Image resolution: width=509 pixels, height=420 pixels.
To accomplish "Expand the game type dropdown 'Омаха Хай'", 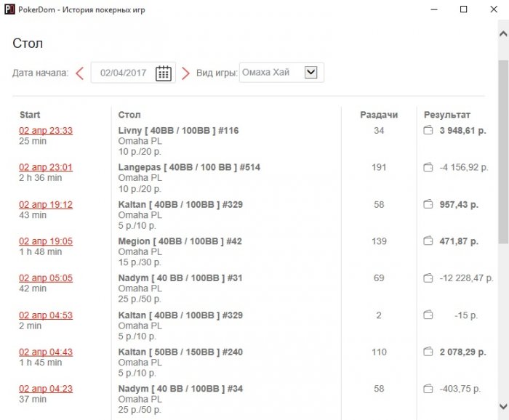I will click(311, 73).
